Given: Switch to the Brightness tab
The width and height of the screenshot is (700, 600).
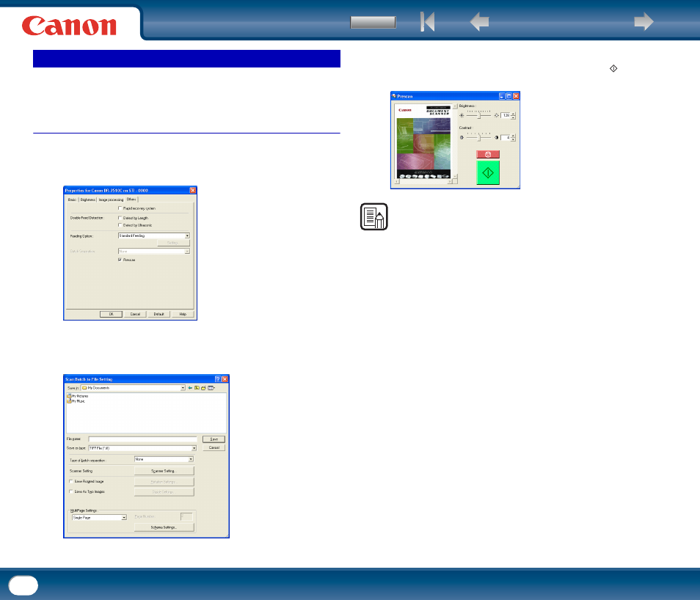Looking at the screenshot, I should click(x=88, y=200).
